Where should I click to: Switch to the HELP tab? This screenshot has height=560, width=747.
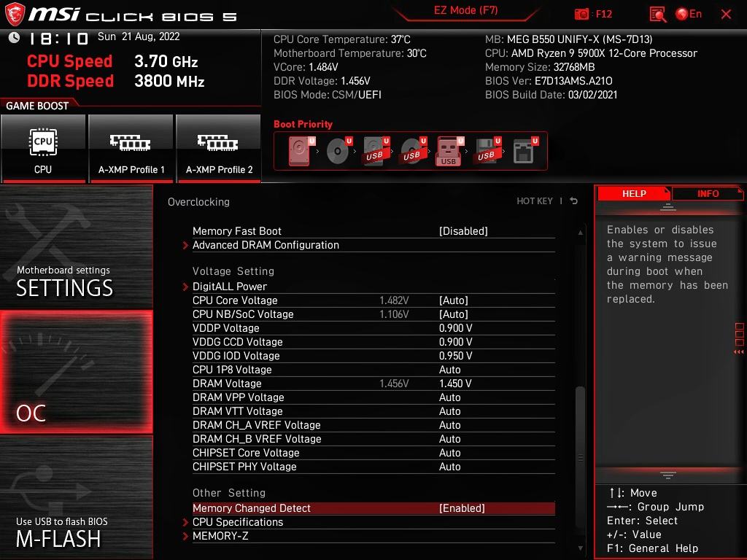[x=634, y=194]
